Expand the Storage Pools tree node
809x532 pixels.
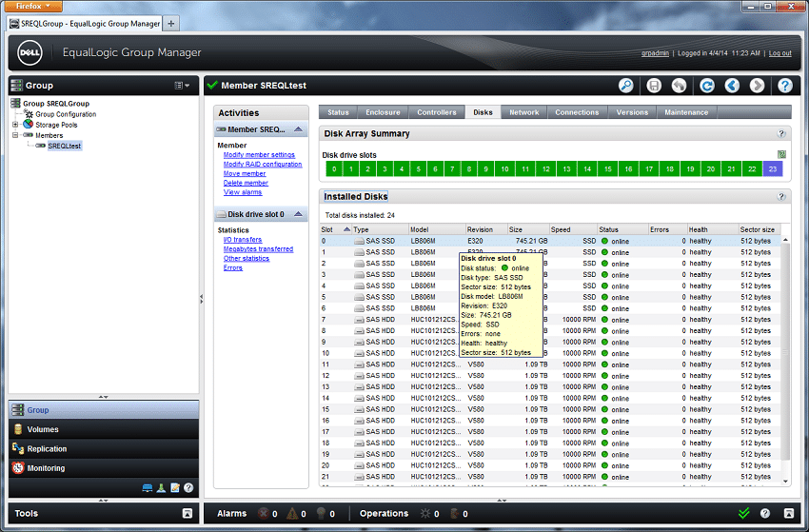15,125
